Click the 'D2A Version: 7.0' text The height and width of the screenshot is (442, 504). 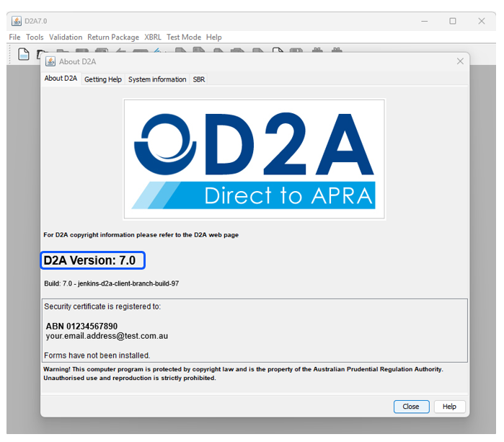pyautogui.click(x=89, y=260)
